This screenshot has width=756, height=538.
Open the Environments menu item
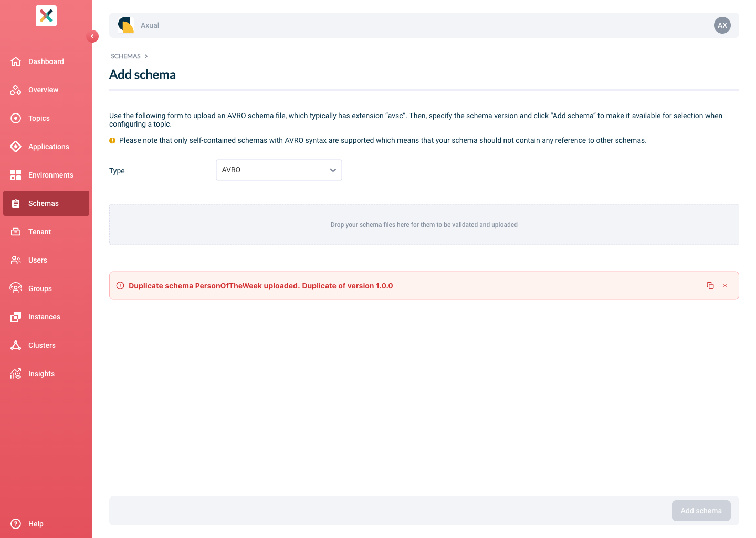pyautogui.click(x=46, y=175)
